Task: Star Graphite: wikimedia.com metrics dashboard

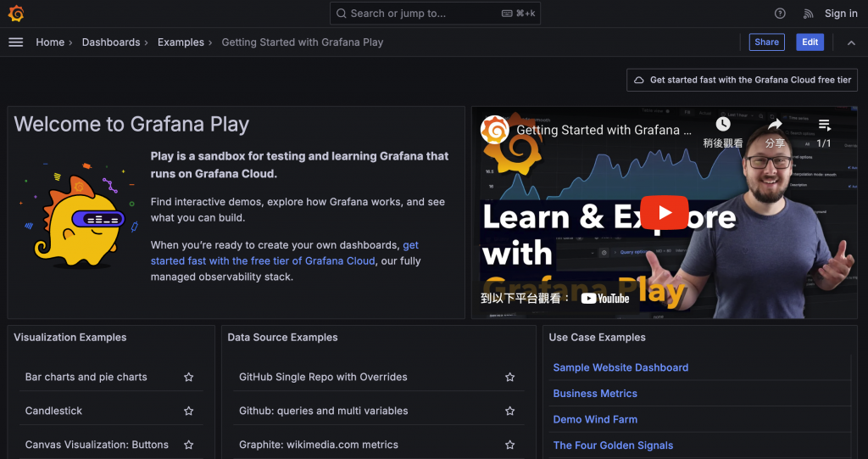Action: tap(509, 445)
